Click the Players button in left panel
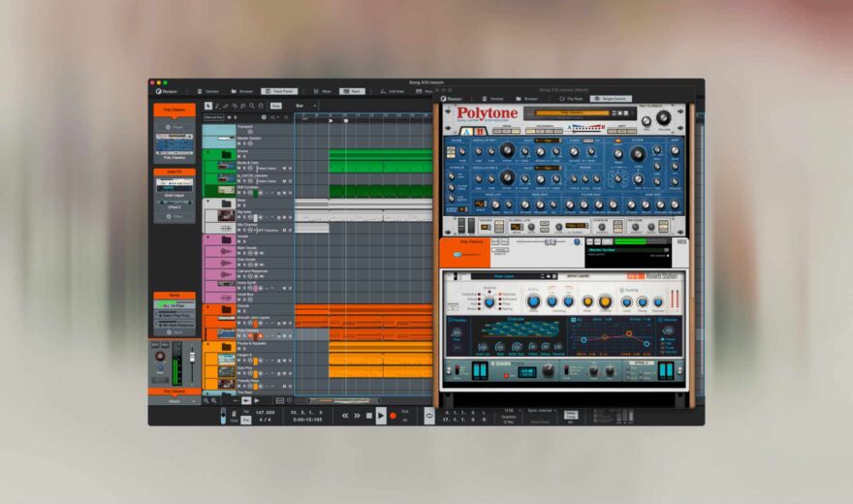 point(174,127)
